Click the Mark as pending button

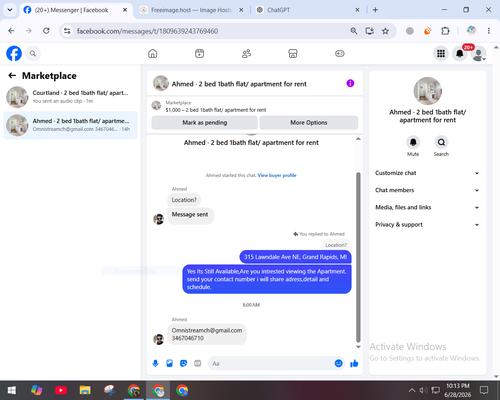[x=205, y=122]
